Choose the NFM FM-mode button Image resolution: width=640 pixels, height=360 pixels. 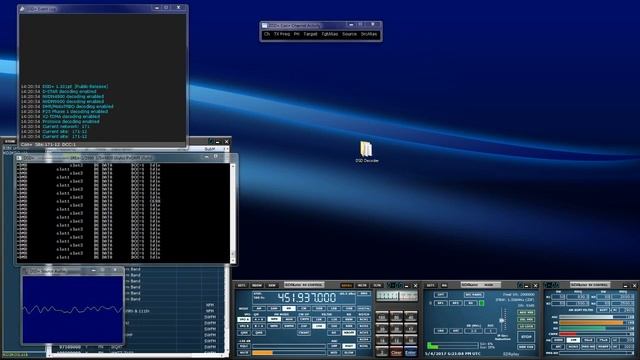click(274, 319)
